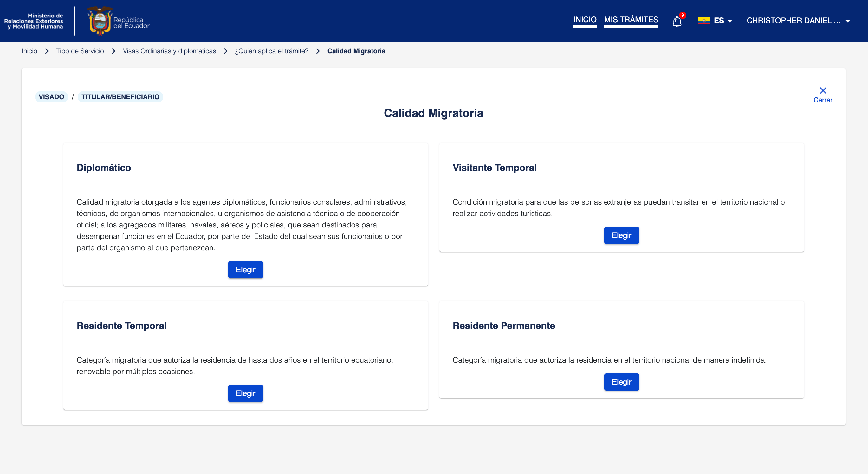The image size is (868, 474).
Task: Click the chevron after Visas Ordinarias y diplomaticas
Action: [x=226, y=51]
